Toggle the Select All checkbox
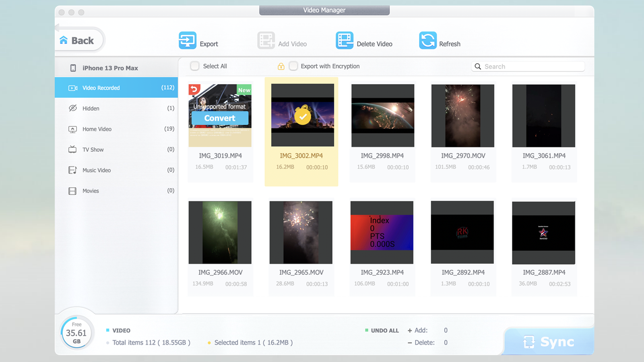 (195, 66)
